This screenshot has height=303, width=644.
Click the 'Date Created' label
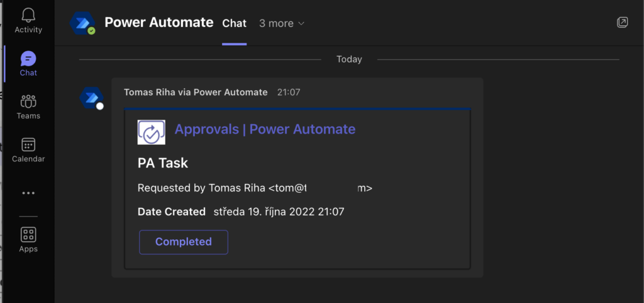point(172,212)
